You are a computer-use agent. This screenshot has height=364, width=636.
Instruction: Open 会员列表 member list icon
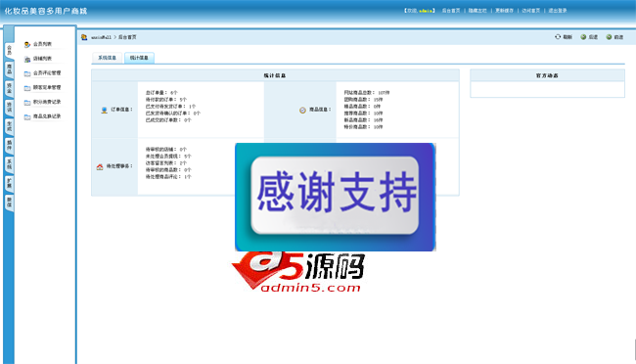tap(27, 44)
